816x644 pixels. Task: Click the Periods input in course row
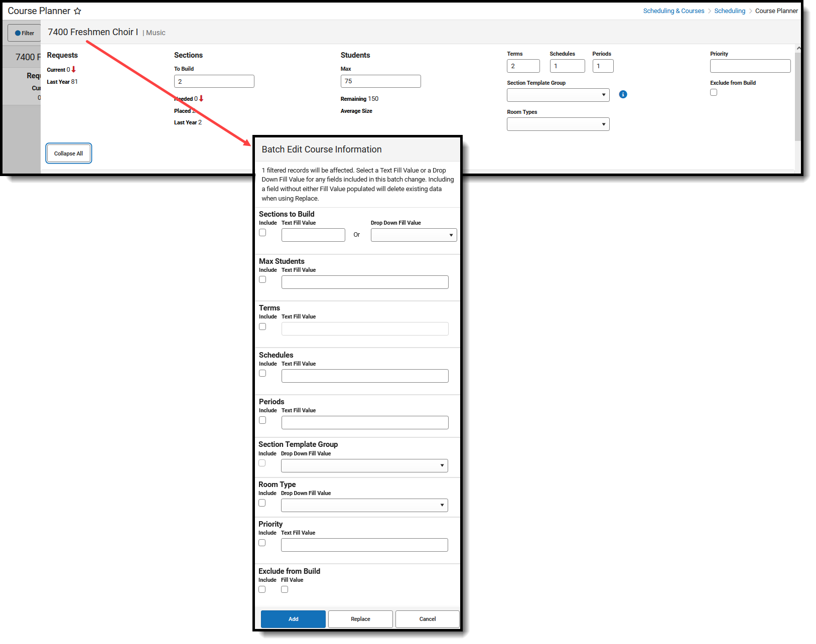(x=603, y=66)
